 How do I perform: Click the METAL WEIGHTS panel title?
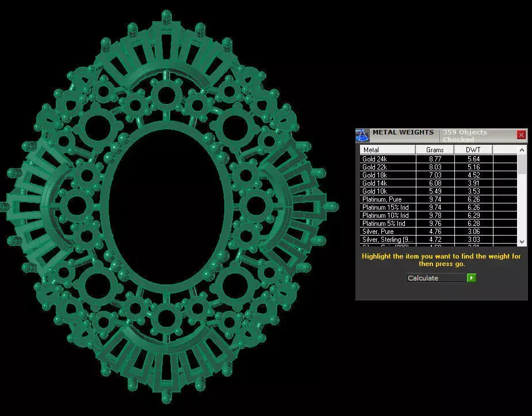(403, 132)
